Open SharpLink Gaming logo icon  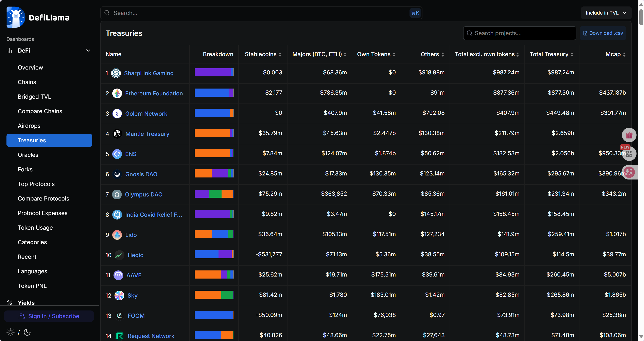tap(116, 73)
